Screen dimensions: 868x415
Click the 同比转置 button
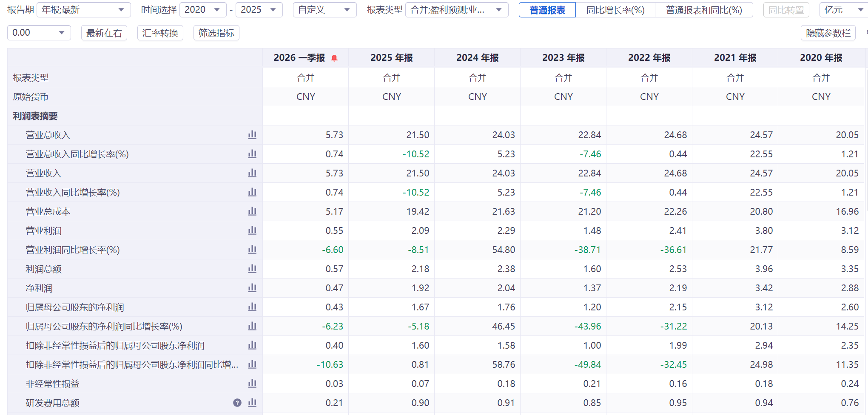pos(786,10)
